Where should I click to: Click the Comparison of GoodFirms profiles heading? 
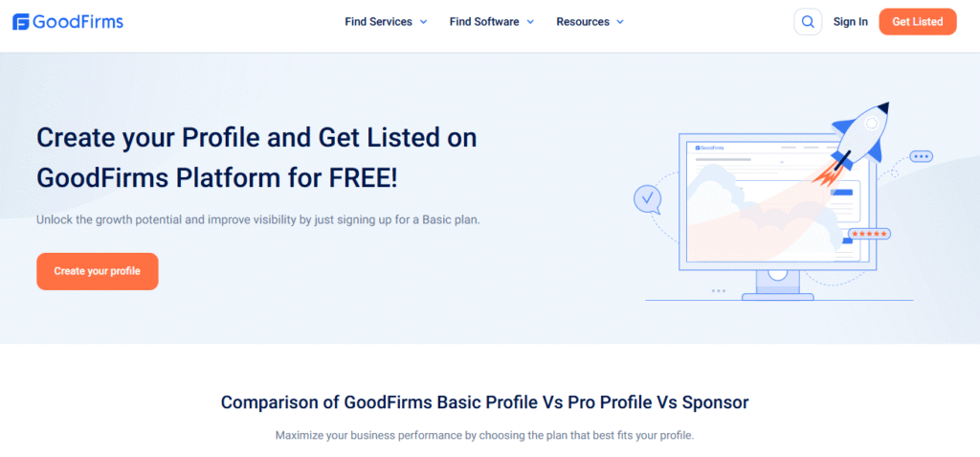[x=484, y=402]
